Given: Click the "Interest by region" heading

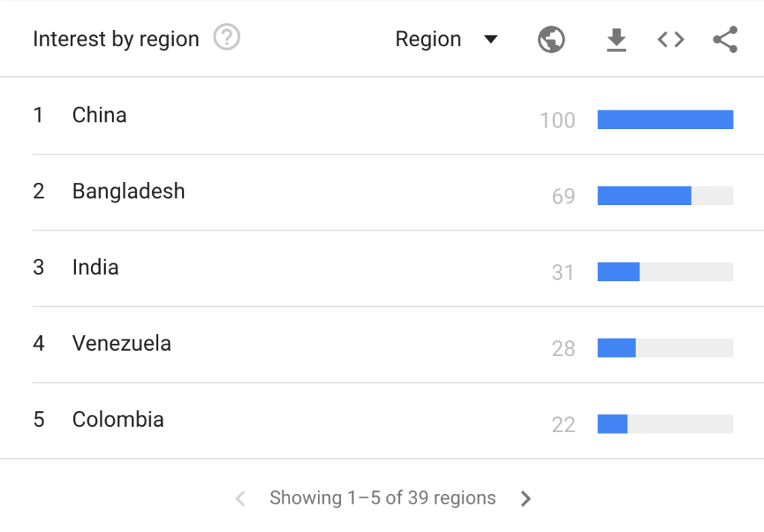Looking at the screenshot, I should pyautogui.click(x=116, y=40).
